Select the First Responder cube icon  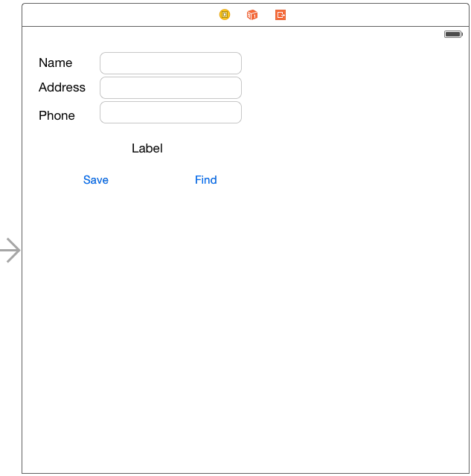(252, 15)
